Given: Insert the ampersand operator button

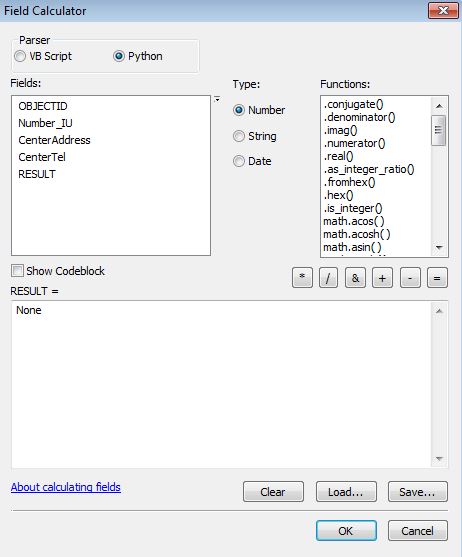Looking at the screenshot, I should pos(355,278).
